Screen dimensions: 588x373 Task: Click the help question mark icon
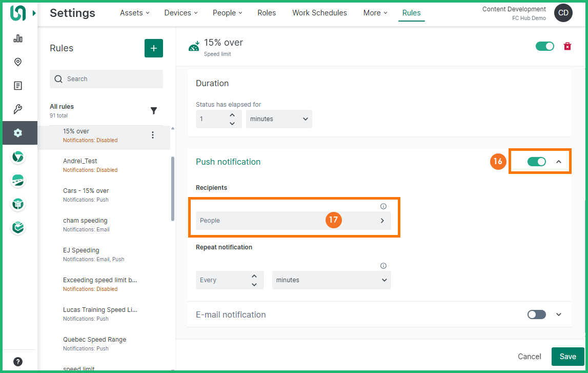(x=18, y=361)
